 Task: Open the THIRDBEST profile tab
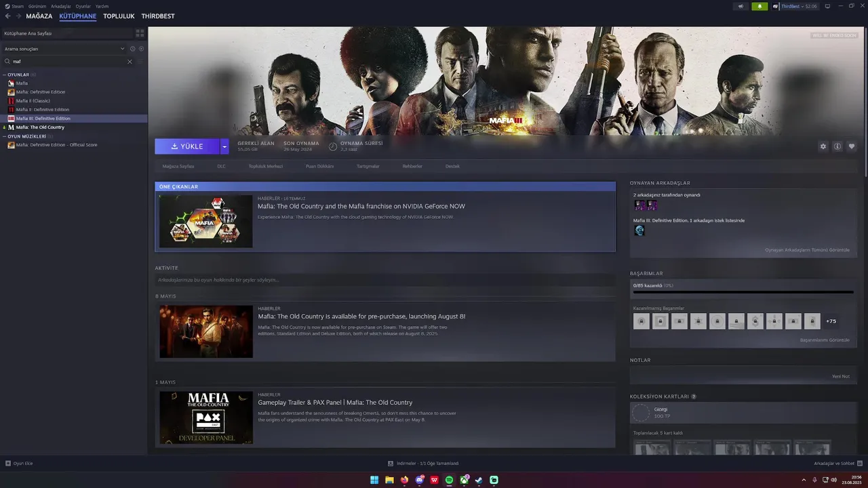(x=158, y=16)
